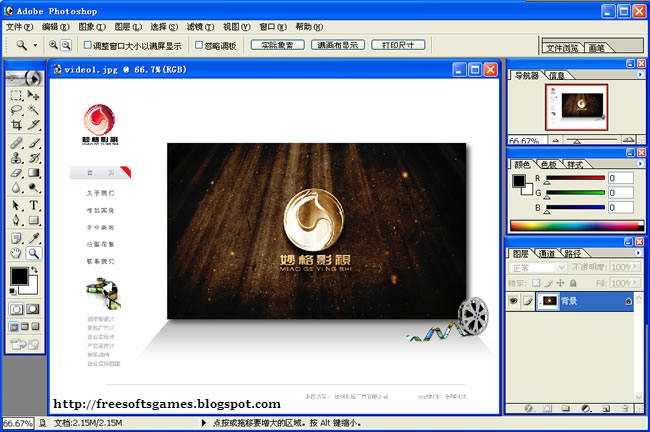Check the 忽略调板 checkbox
650x432 pixels.
(199, 45)
